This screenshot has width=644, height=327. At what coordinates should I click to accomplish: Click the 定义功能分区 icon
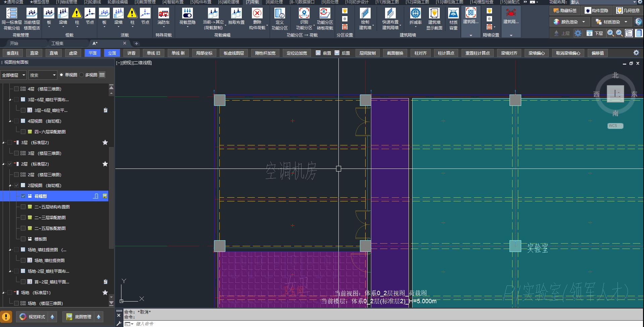tap(279, 14)
